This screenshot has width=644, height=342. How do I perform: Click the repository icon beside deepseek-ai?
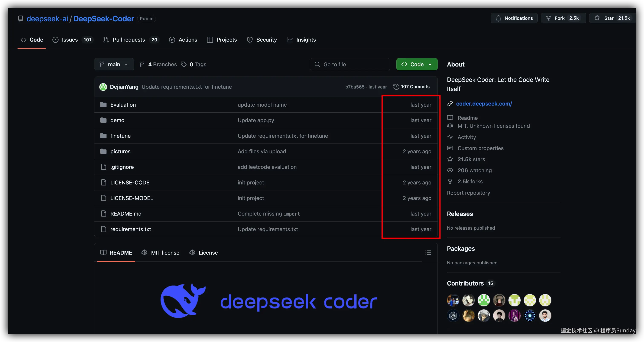click(20, 19)
